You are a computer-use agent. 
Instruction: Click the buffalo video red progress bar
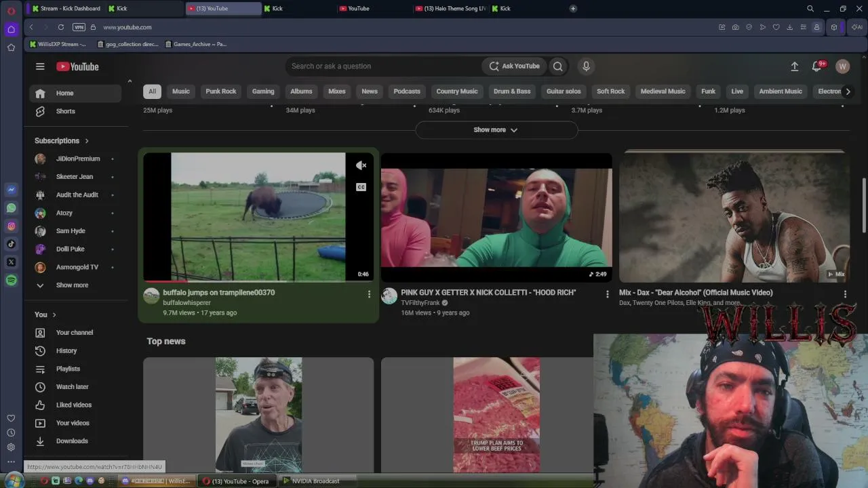(165, 280)
